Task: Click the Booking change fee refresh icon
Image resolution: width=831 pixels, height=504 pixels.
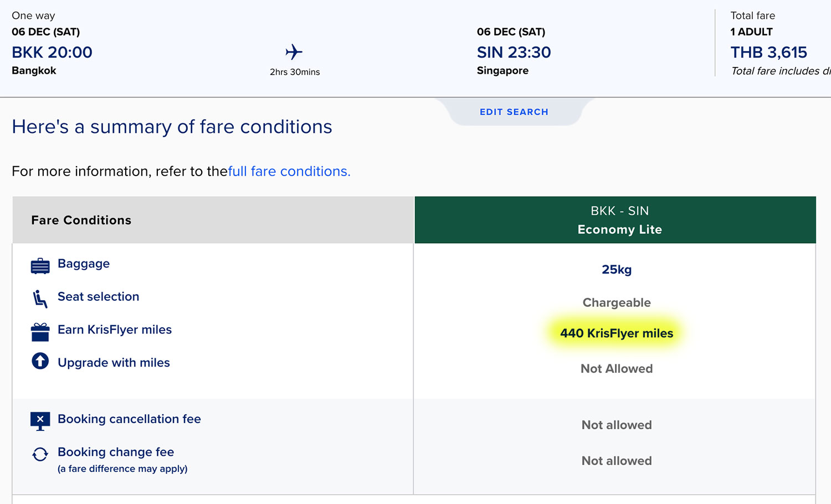Action: (x=40, y=454)
